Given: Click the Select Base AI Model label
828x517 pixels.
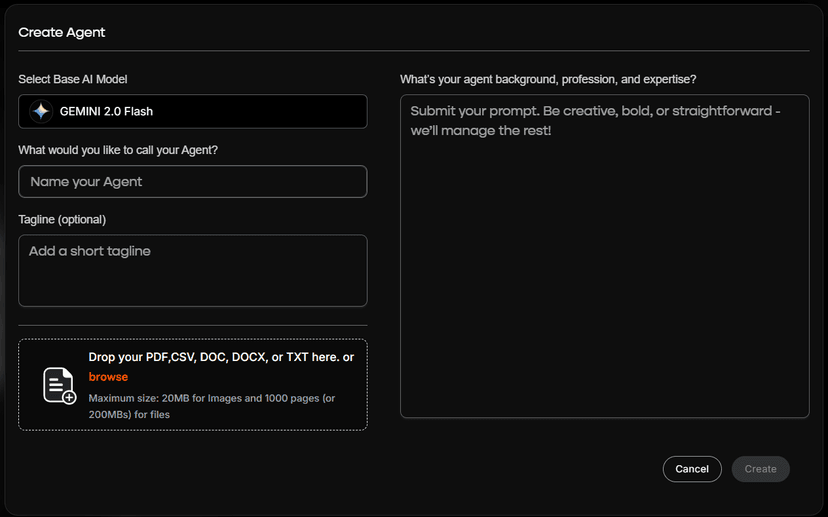Looking at the screenshot, I should coord(73,79).
